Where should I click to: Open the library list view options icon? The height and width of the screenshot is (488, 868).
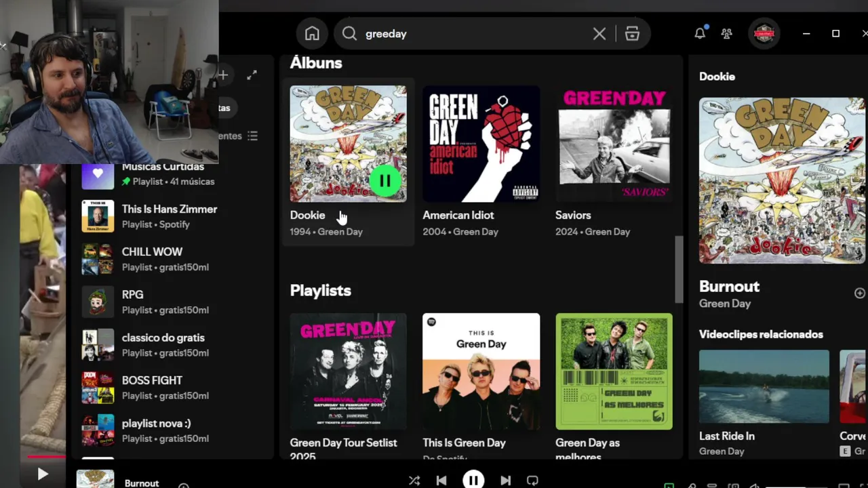coord(252,136)
